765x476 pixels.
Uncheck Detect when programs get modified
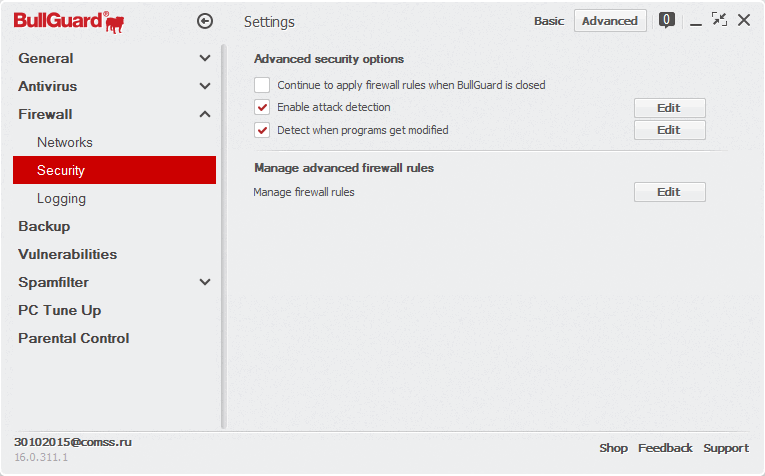[262, 130]
